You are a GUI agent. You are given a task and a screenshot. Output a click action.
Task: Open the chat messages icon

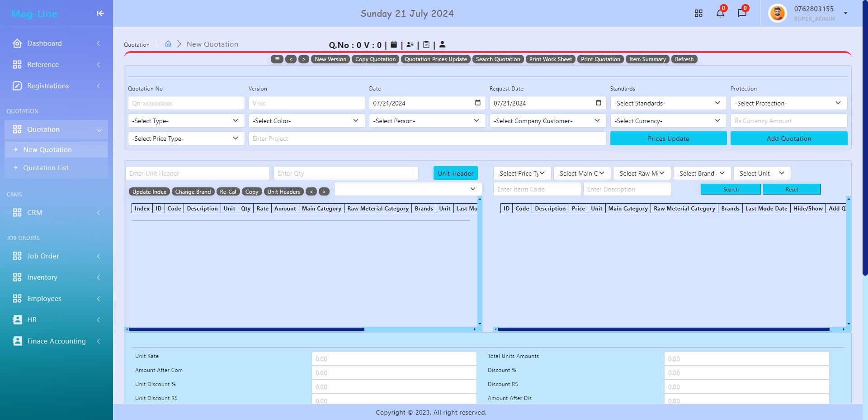coord(742,13)
